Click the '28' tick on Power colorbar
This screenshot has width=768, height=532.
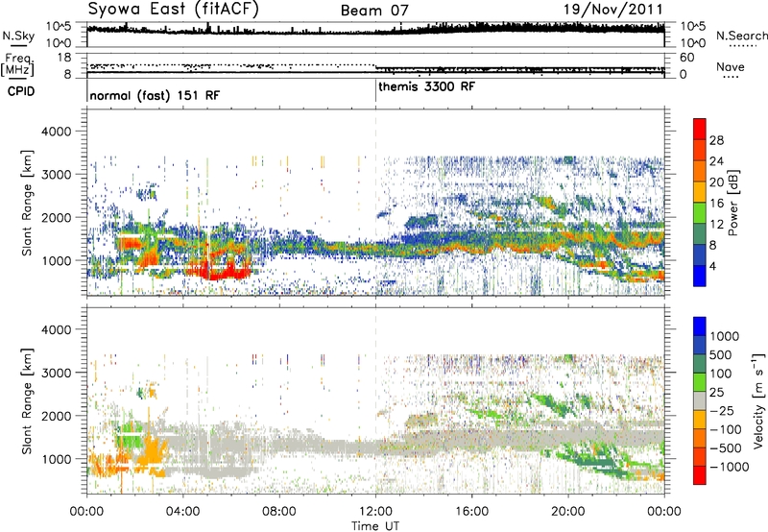pos(716,140)
